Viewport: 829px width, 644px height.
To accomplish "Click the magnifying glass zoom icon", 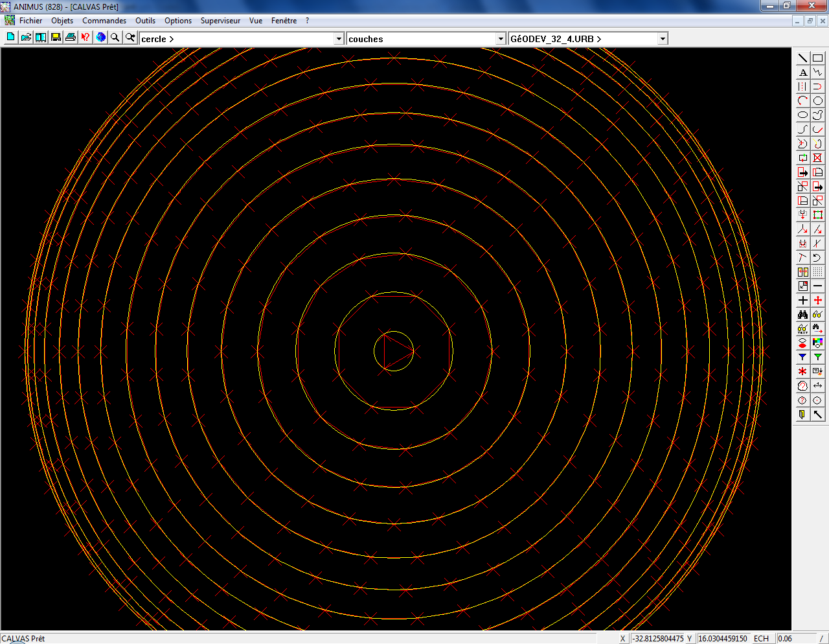I will [x=115, y=38].
